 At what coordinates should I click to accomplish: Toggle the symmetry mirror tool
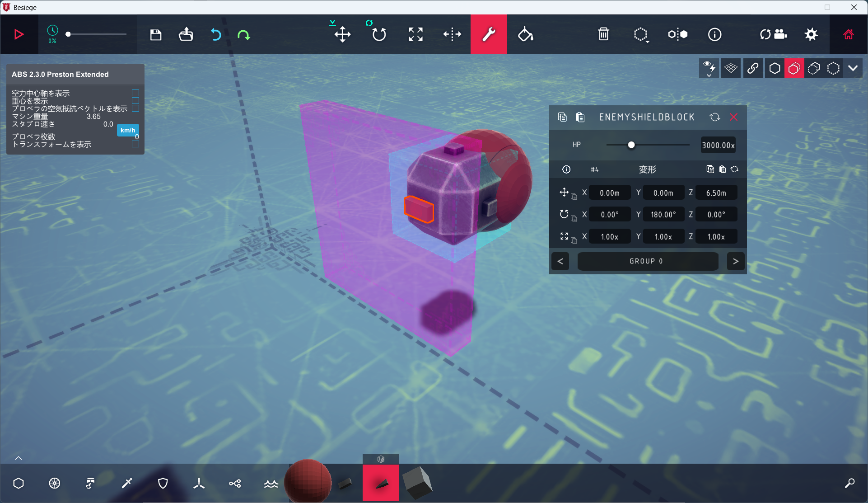(677, 34)
